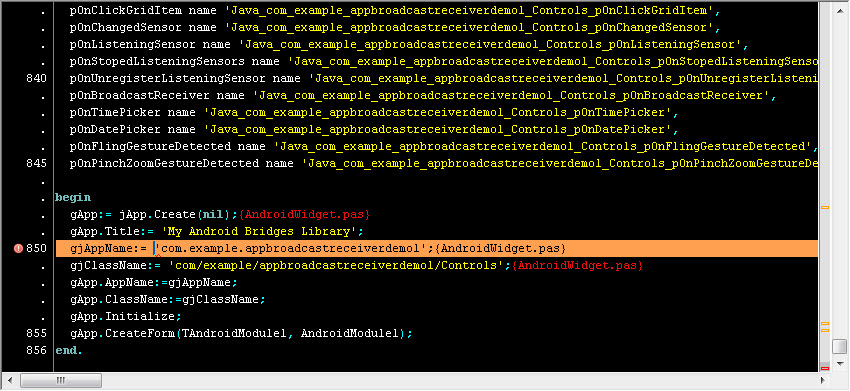
Task: Click the 'com.example.appbroadcastreceiverdemo1' string literal
Action: coord(291,248)
